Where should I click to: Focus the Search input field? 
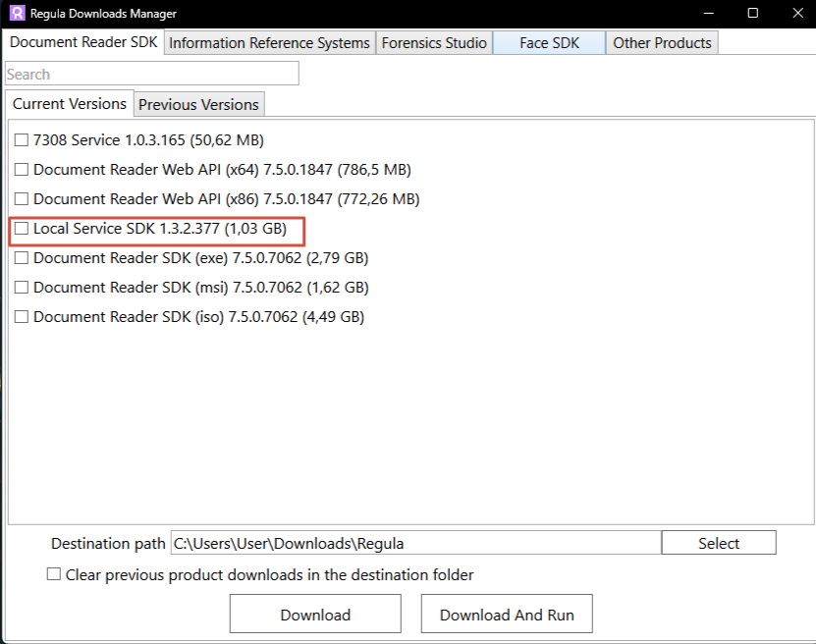click(x=152, y=74)
